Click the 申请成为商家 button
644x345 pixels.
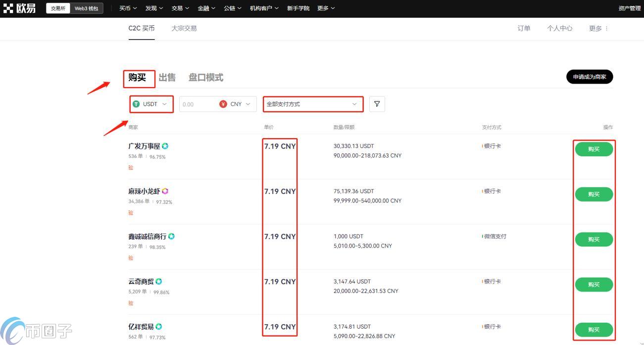tap(589, 77)
